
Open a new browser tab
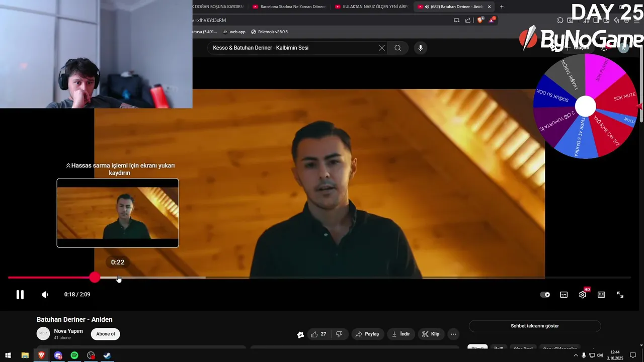pos(502,7)
